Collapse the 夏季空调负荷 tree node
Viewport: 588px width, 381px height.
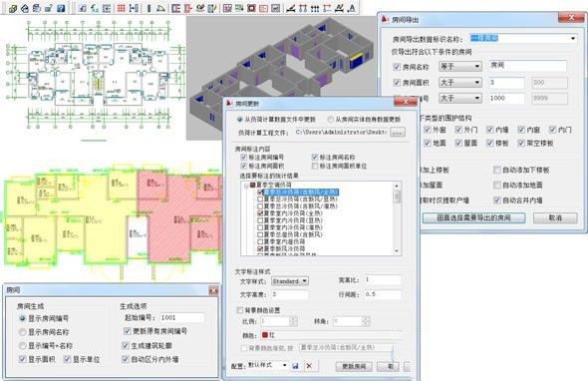[x=246, y=186]
